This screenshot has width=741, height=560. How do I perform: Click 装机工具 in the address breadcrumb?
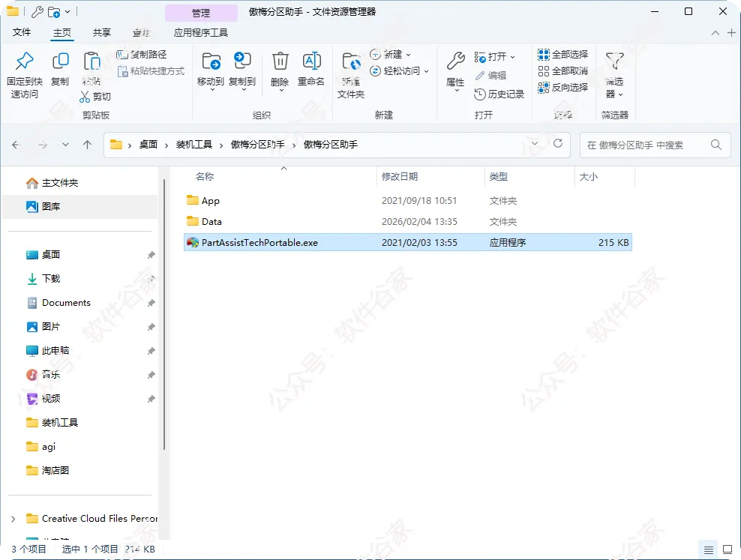point(194,145)
